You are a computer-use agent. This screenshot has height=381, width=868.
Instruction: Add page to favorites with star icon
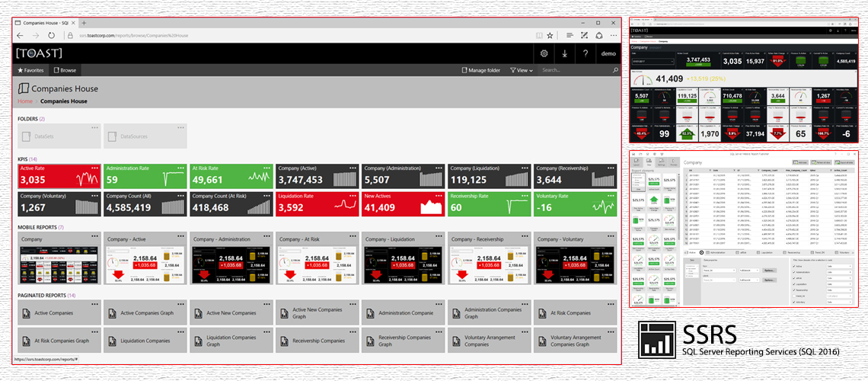click(x=550, y=35)
